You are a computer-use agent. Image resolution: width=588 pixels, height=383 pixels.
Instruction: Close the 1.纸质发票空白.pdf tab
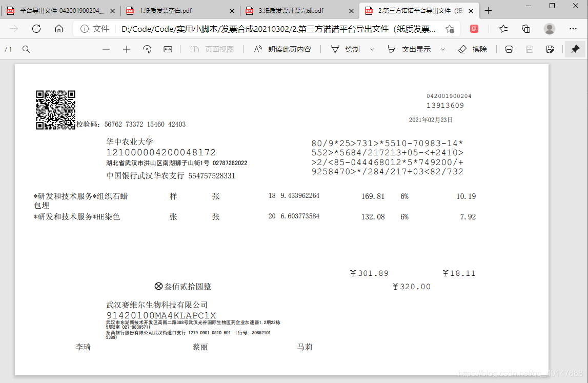[232, 11]
